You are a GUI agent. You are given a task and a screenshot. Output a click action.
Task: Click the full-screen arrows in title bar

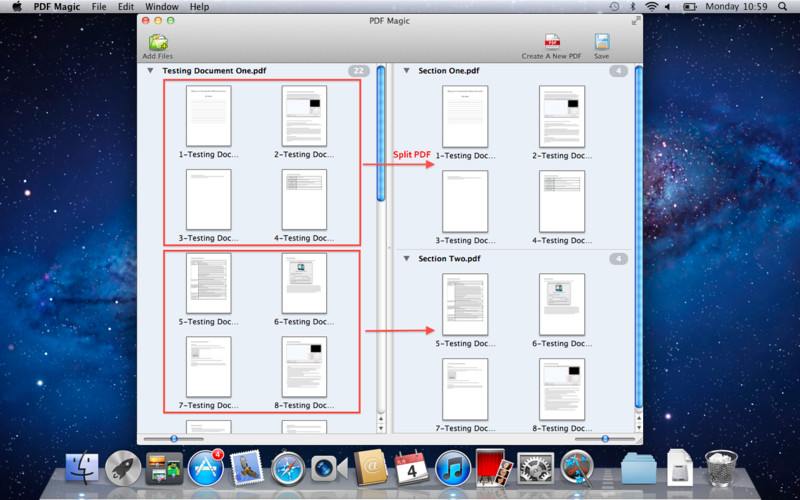pyautogui.click(x=635, y=21)
